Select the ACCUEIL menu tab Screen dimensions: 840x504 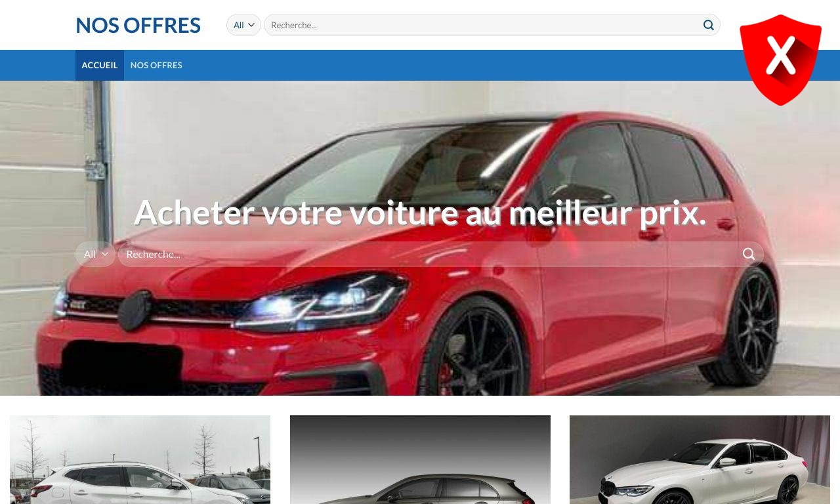coord(100,65)
